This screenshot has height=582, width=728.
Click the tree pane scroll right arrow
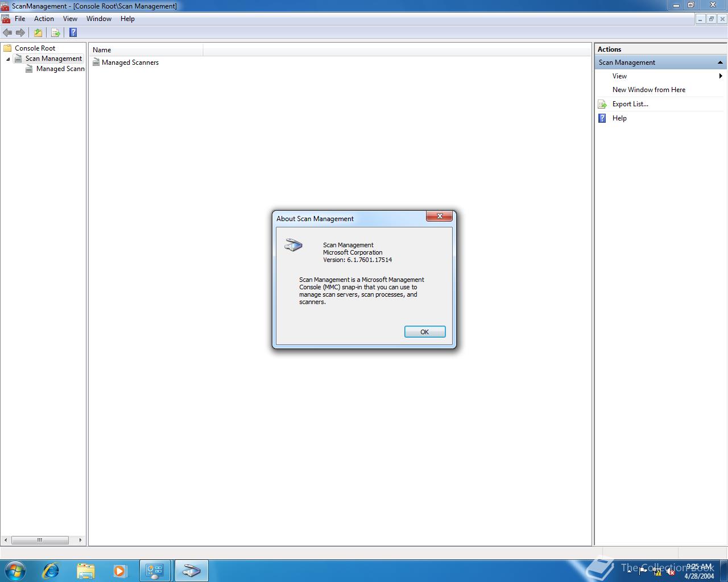[x=80, y=540]
